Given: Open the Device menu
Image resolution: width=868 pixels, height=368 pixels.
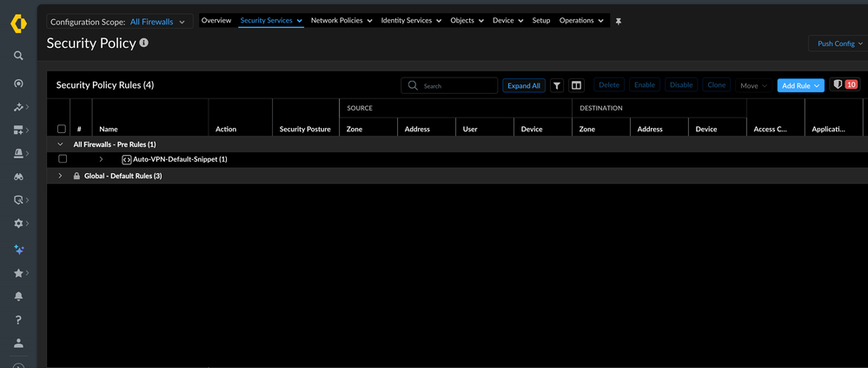Looking at the screenshot, I should 507,21.
